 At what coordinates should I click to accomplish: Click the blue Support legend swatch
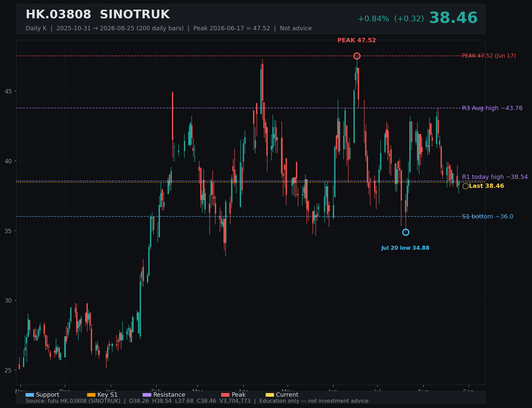[x=30, y=395]
